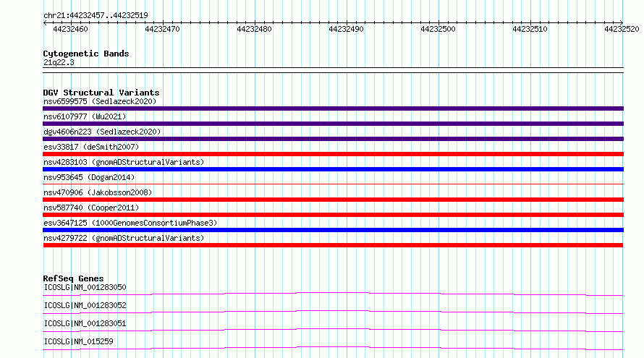Select the purple bar for nsv6107977

[x=333, y=124]
